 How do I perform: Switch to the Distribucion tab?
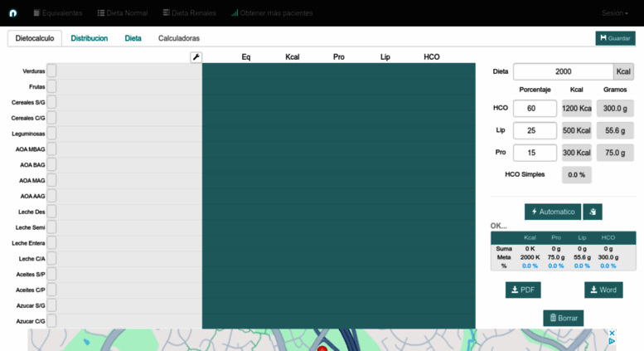[89, 38]
